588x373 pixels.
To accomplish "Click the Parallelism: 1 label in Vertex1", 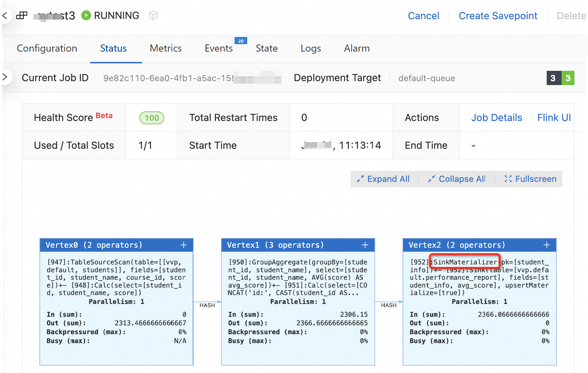I will pyautogui.click(x=298, y=302).
